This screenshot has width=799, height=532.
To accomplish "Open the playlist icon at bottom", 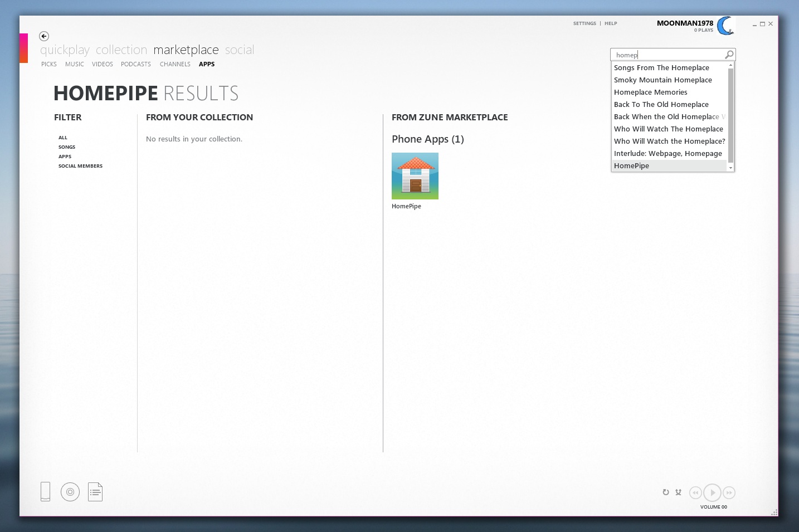I will coord(95,491).
